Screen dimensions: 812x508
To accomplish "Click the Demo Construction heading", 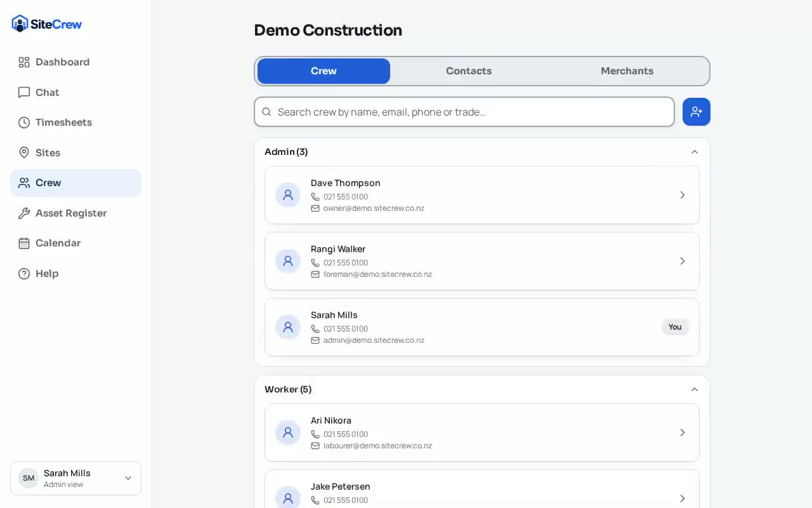I will pyautogui.click(x=328, y=30).
